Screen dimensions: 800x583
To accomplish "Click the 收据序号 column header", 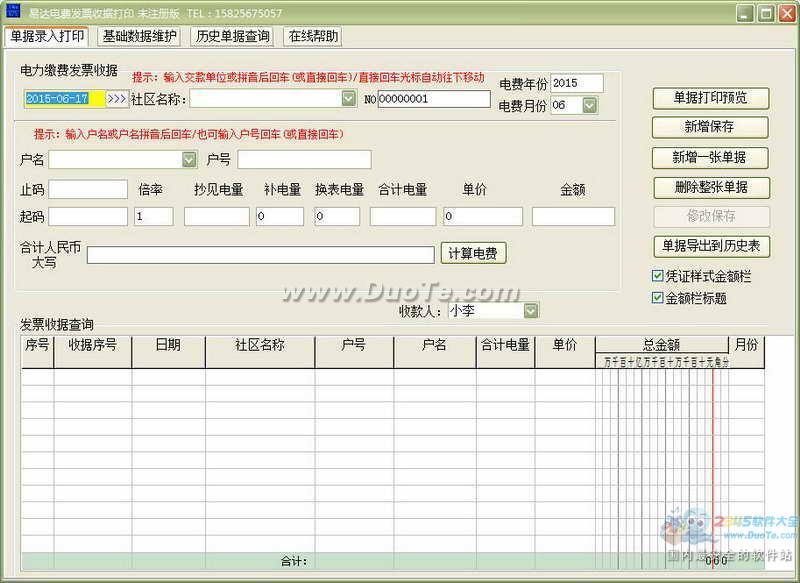I will tap(92, 351).
